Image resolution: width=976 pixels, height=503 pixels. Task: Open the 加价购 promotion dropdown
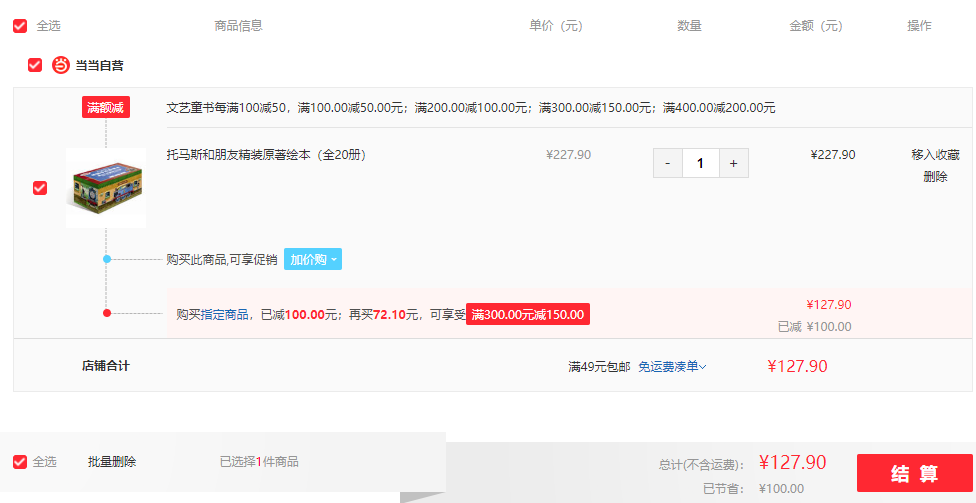point(312,260)
